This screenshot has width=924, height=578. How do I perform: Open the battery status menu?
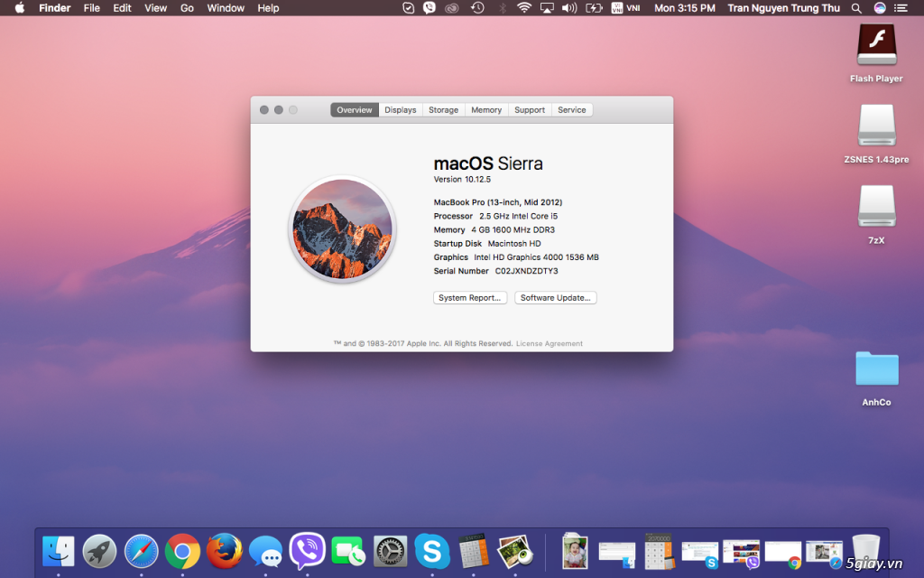[x=594, y=8]
